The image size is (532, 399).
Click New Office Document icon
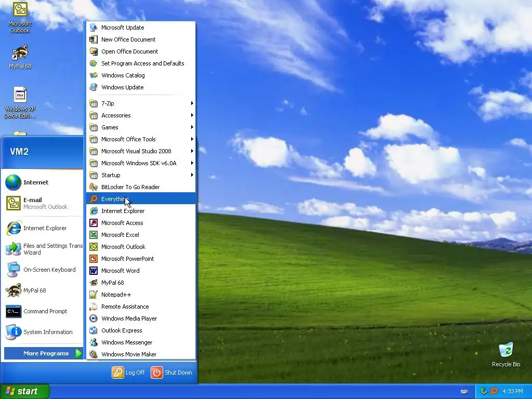(94, 39)
